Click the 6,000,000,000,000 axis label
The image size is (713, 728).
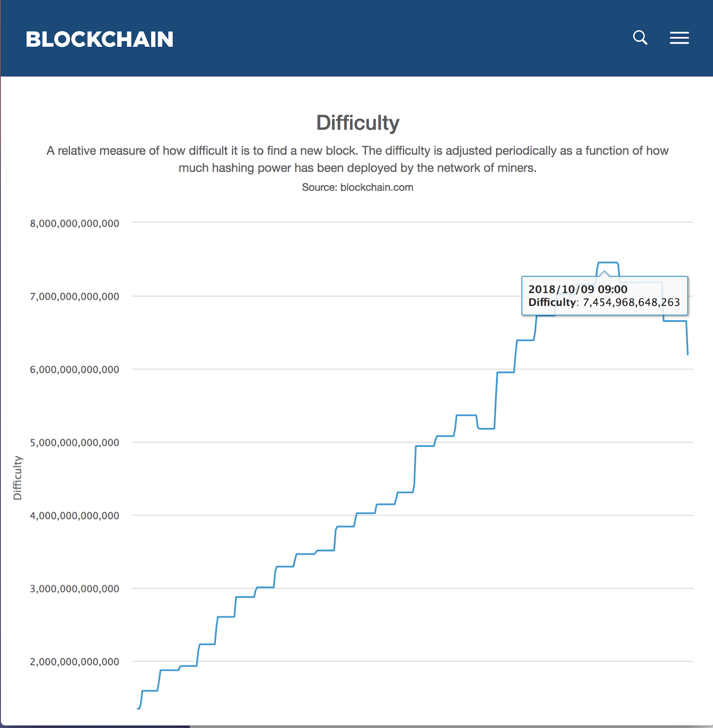[x=75, y=369]
